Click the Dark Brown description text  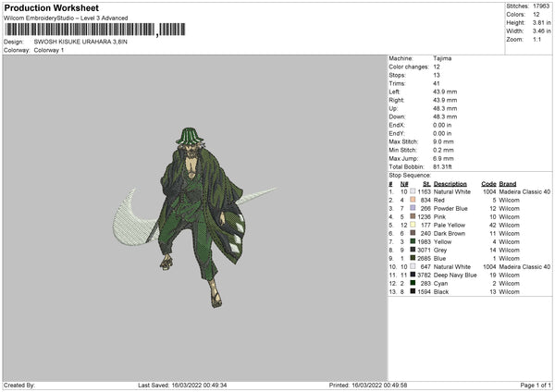click(450, 234)
